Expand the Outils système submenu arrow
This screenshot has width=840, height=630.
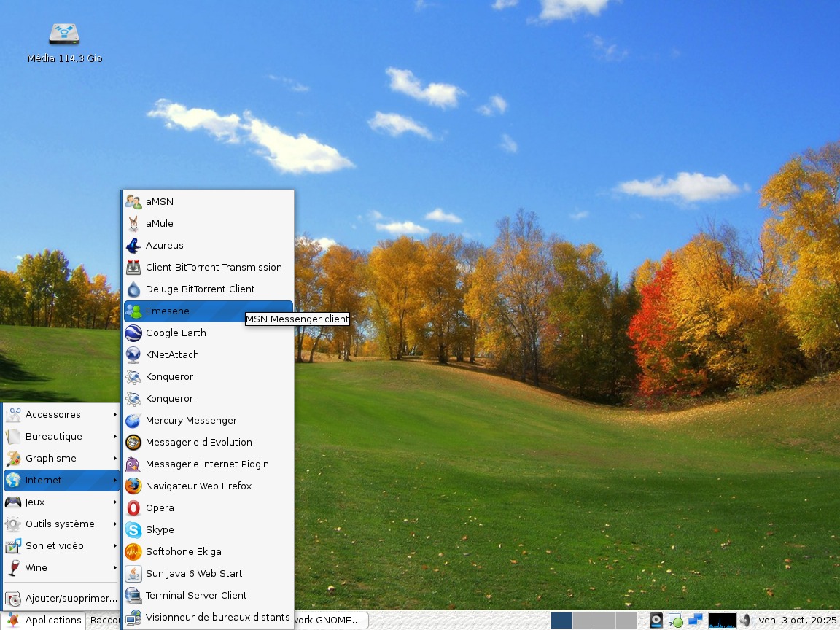coord(114,524)
